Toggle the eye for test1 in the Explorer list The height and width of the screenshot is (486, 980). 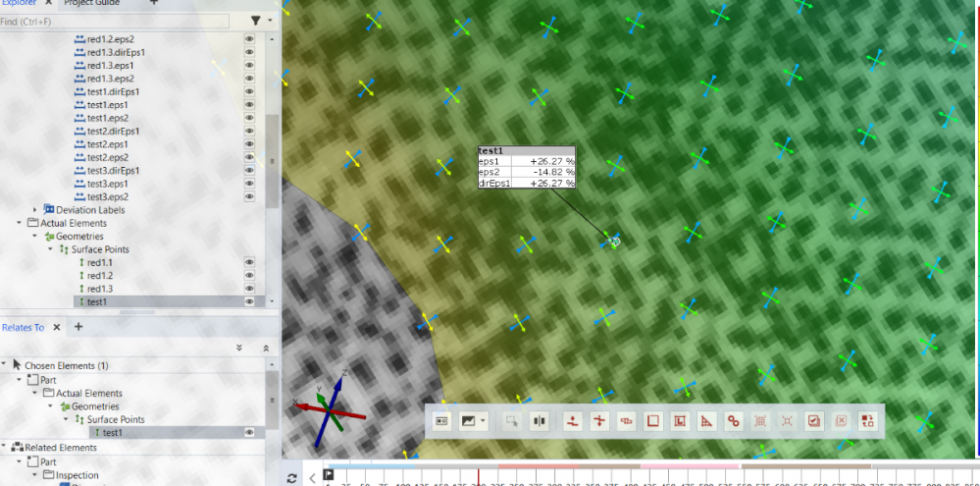click(x=249, y=301)
